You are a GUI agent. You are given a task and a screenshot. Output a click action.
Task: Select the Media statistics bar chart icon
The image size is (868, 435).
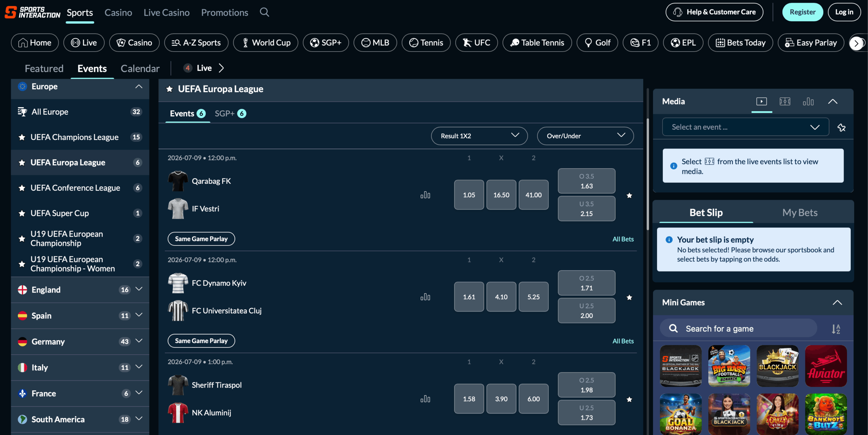pyautogui.click(x=808, y=101)
